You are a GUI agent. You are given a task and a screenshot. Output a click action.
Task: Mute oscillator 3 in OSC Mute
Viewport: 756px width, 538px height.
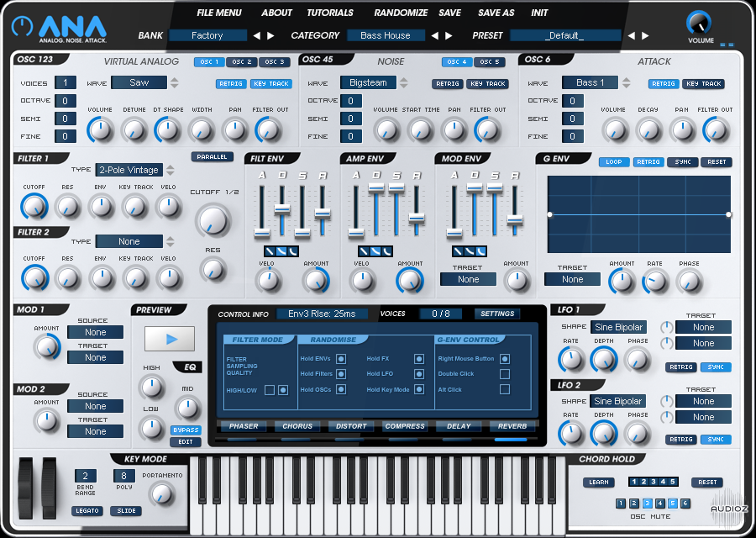pyautogui.click(x=647, y=504)
